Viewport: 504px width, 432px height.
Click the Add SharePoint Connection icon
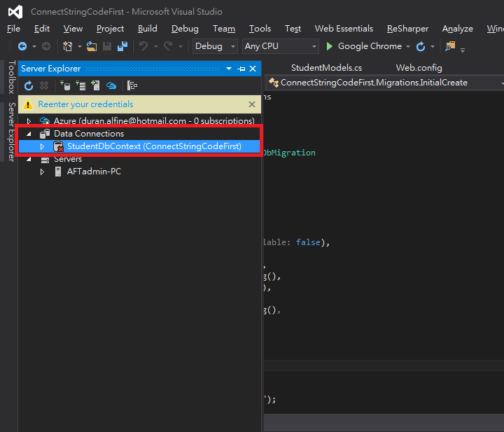(95, 86)
